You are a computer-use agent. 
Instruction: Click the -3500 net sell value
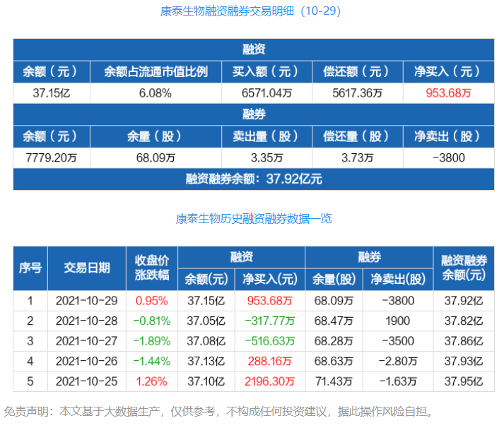click(398, 341)
